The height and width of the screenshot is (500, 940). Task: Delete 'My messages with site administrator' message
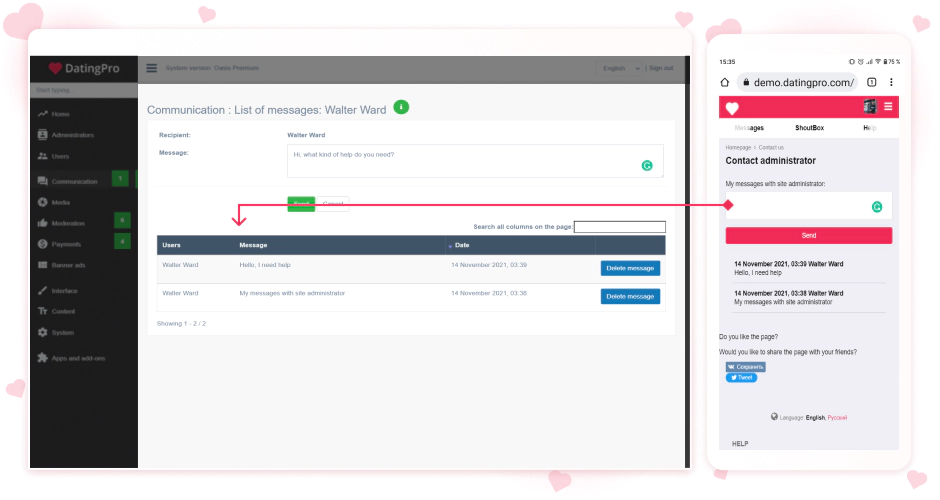630,296
